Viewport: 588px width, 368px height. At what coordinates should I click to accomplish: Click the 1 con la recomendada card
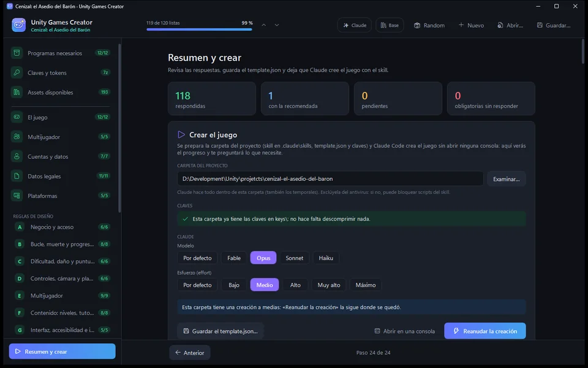click(305, 98)
